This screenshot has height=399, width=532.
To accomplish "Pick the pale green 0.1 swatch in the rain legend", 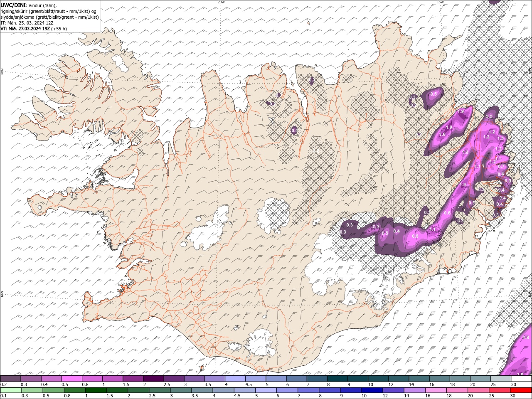I will tap(11, 390).
